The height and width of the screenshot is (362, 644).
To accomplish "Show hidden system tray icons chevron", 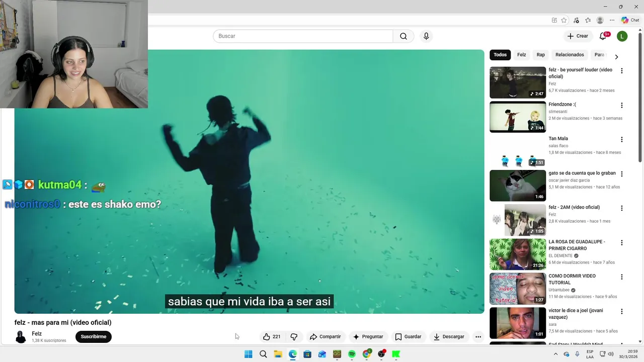I will coord(555,354).
